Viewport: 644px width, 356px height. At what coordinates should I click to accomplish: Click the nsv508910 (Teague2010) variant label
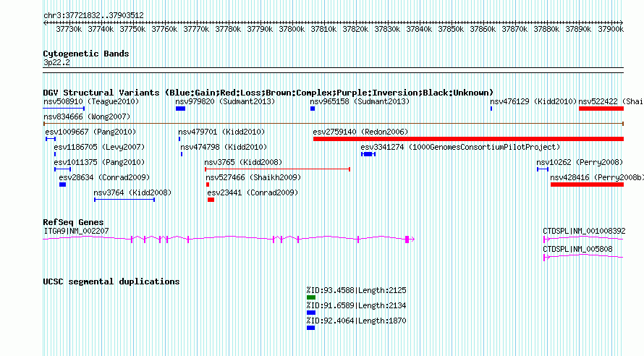(91, 101)
